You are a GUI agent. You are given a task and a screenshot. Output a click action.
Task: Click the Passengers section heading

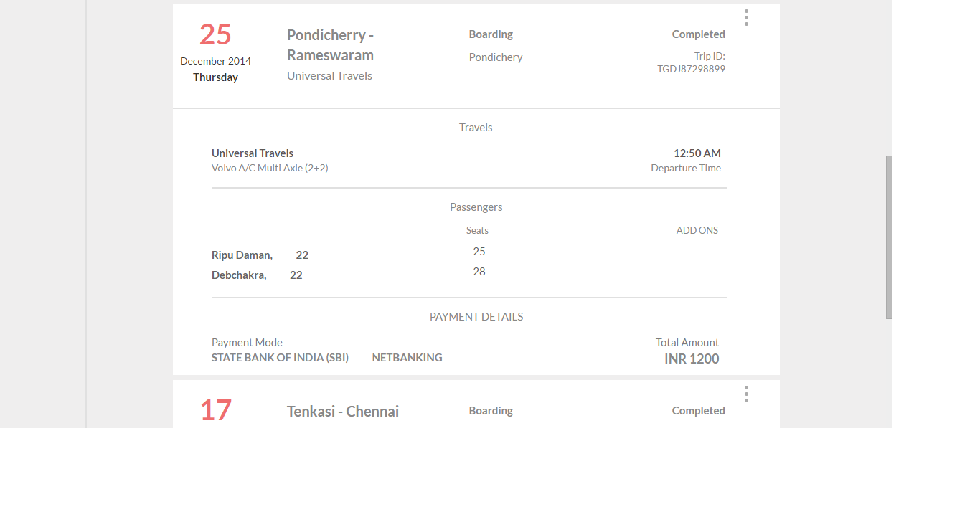click(476, 207)
